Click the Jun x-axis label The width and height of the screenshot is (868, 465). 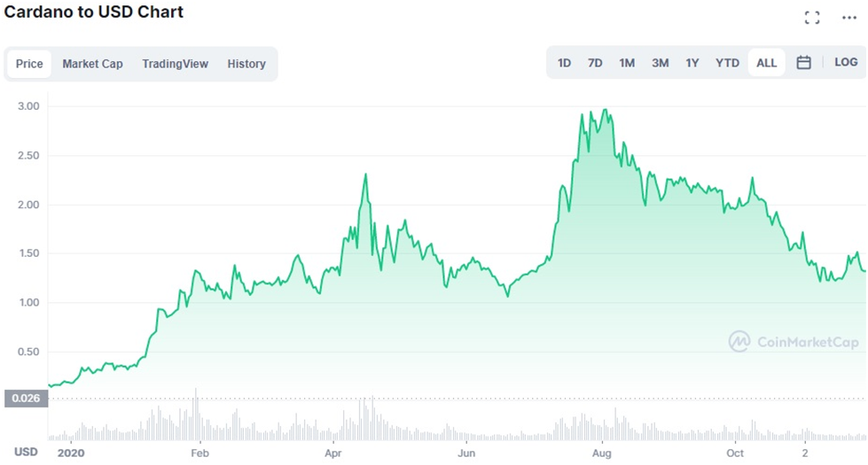pyautogui.click(x=466, y=453)
